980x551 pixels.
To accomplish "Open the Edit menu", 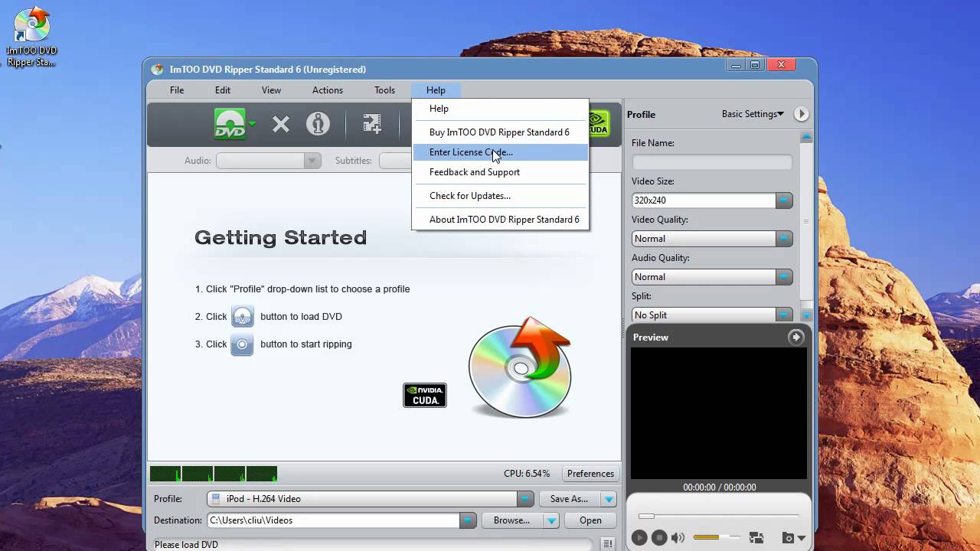I will 223,90.
